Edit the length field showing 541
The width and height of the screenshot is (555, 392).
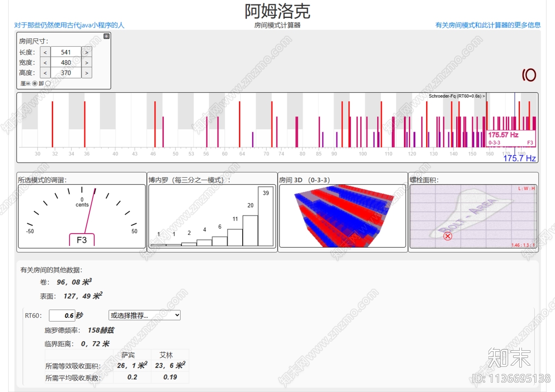click(66, 52)
